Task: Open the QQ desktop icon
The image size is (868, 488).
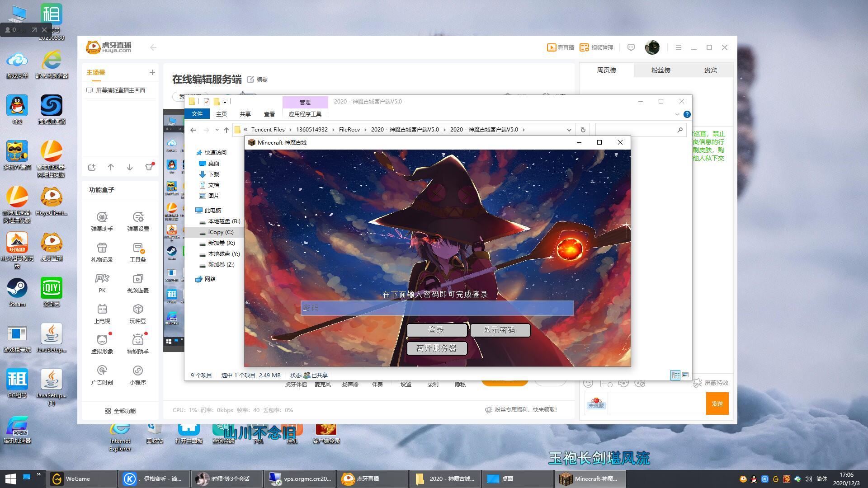Action: tap(17, 110)
